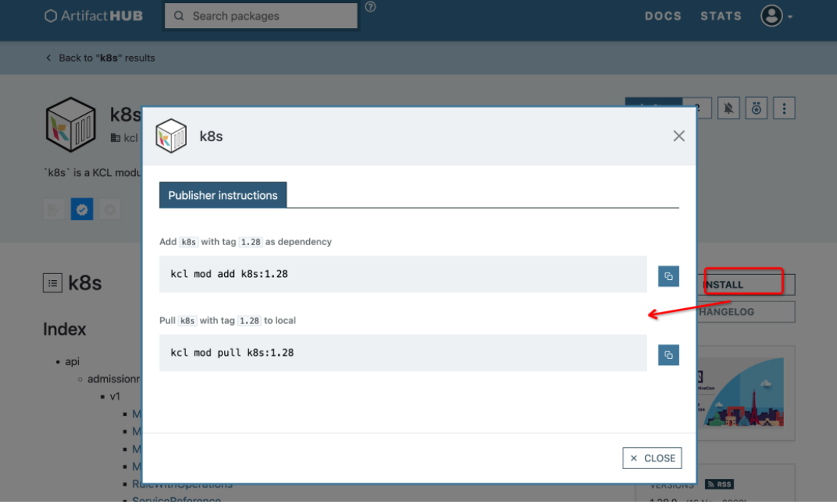Close the k8s dialog with the X icon
837x504 pixels.
tap(678, 136)
